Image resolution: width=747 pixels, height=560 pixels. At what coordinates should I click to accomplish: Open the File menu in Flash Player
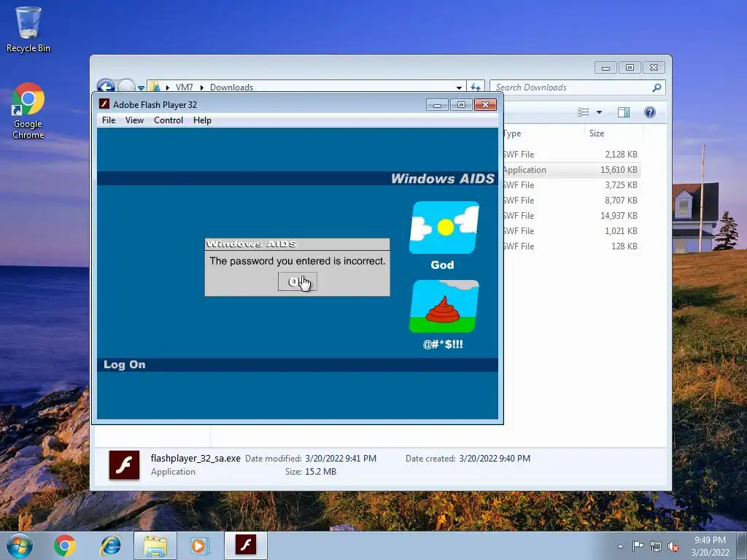click(109, 120)
